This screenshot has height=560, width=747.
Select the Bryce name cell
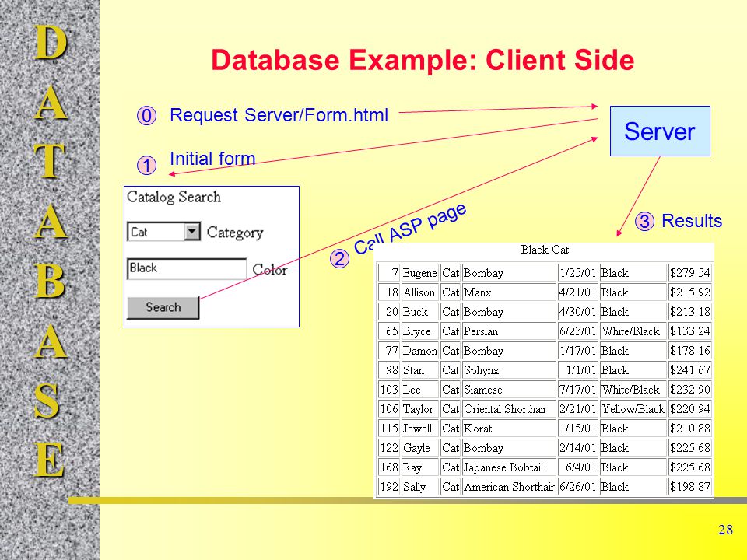pos(419,331)
